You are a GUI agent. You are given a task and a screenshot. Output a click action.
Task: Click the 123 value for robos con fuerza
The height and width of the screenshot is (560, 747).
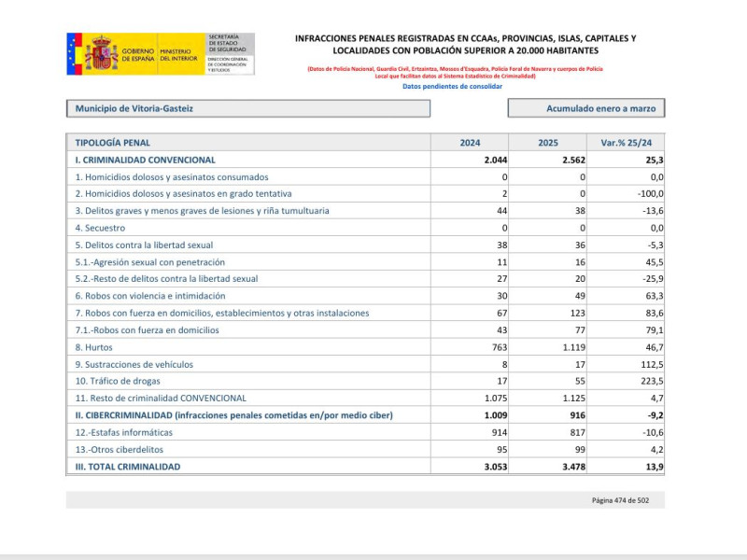tap(577, 314)
